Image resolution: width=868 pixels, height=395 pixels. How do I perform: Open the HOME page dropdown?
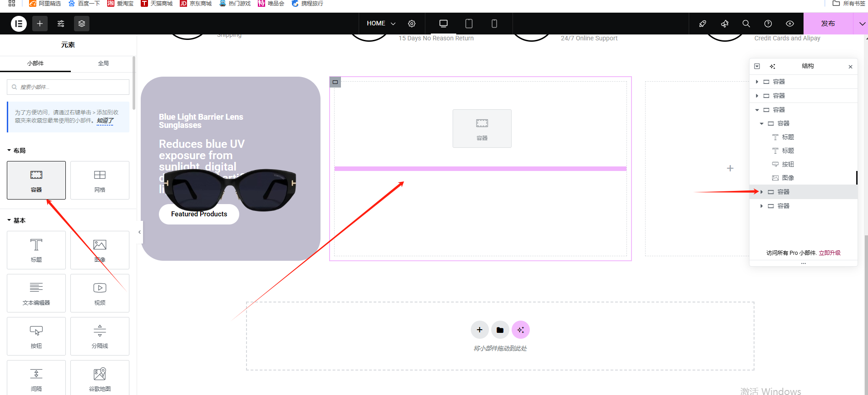[381, 24]
